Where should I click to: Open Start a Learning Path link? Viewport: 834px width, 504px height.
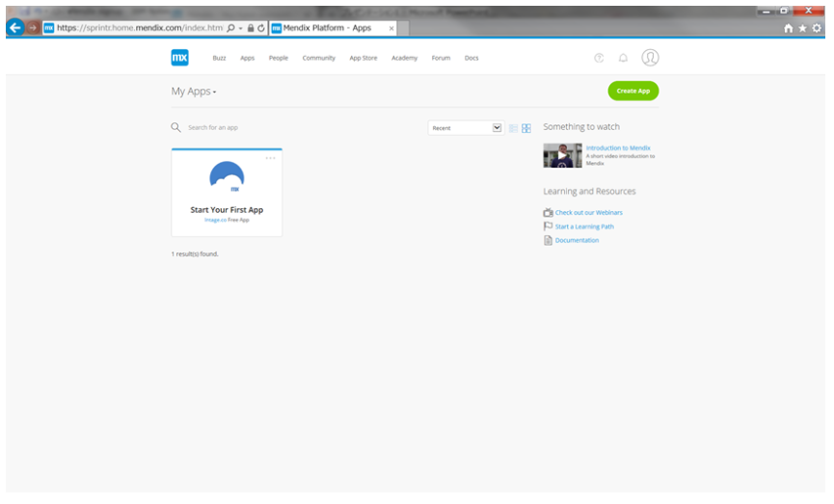[584, 226]
